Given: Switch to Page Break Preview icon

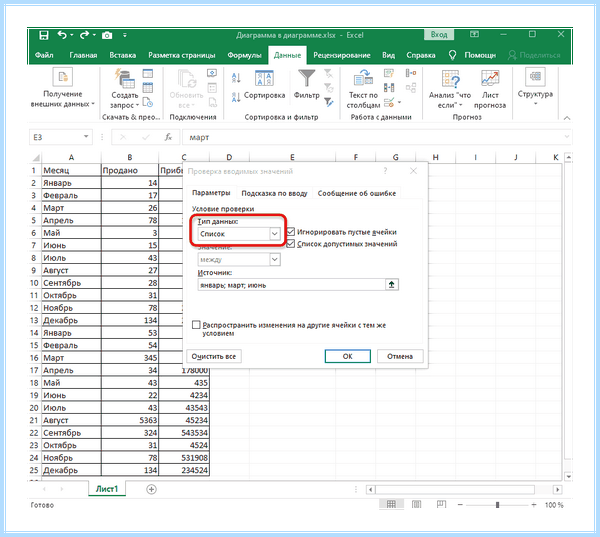Looking at the screenshot, I should click(x=441, y=504).
